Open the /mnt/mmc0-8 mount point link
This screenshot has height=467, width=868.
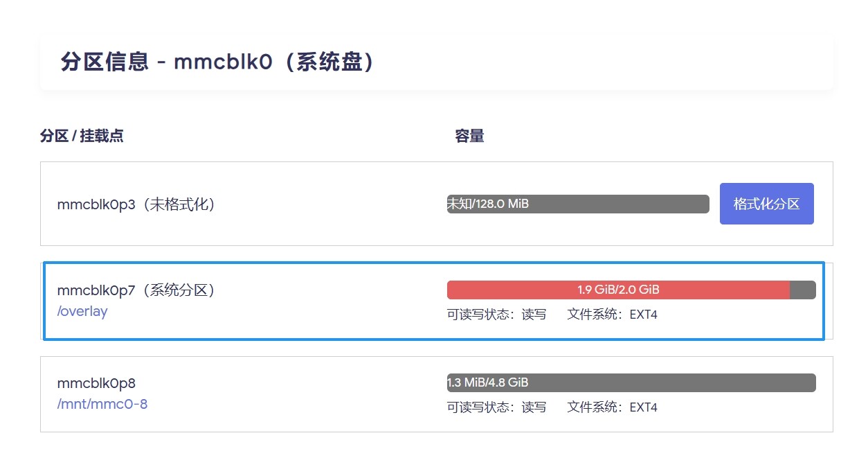click(102, 403)
